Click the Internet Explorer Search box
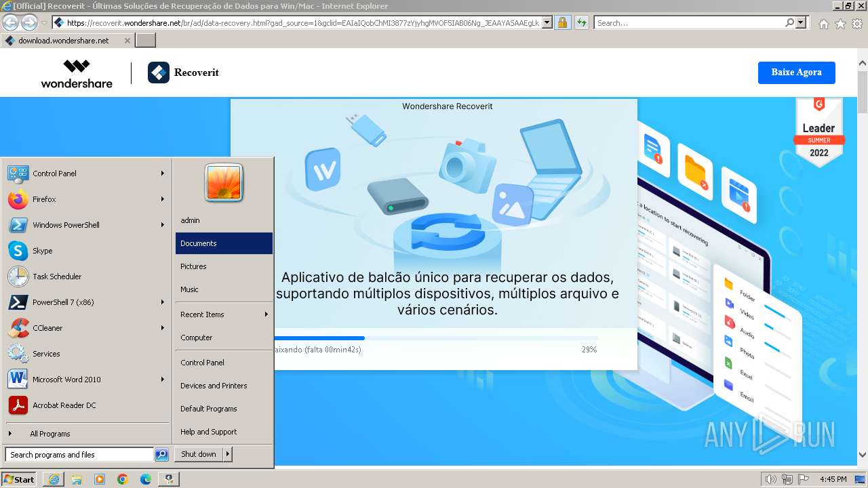 pos(689,23)
